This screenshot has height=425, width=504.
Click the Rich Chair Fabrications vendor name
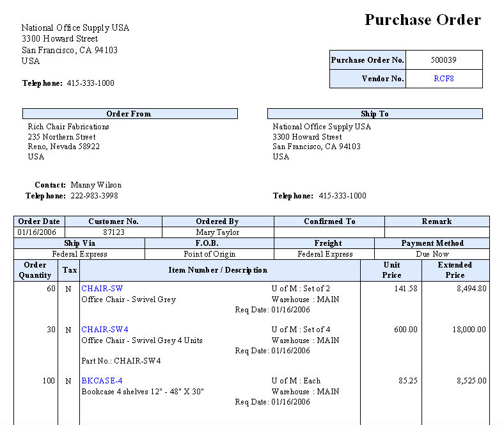(x=68, y=127)
